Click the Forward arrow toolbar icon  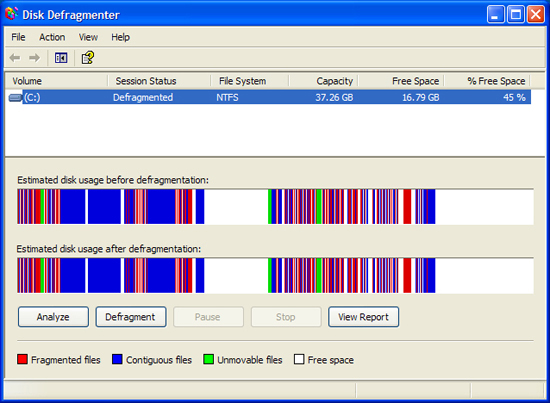34,58
